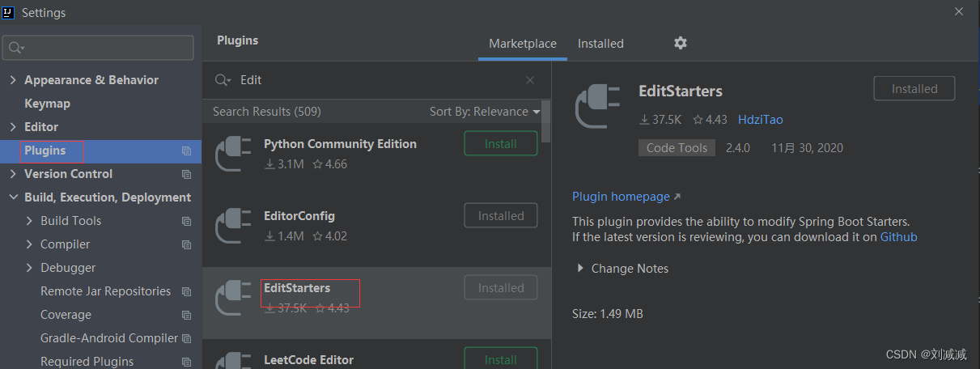Open HdziTao vendor link

click(761, 120)
